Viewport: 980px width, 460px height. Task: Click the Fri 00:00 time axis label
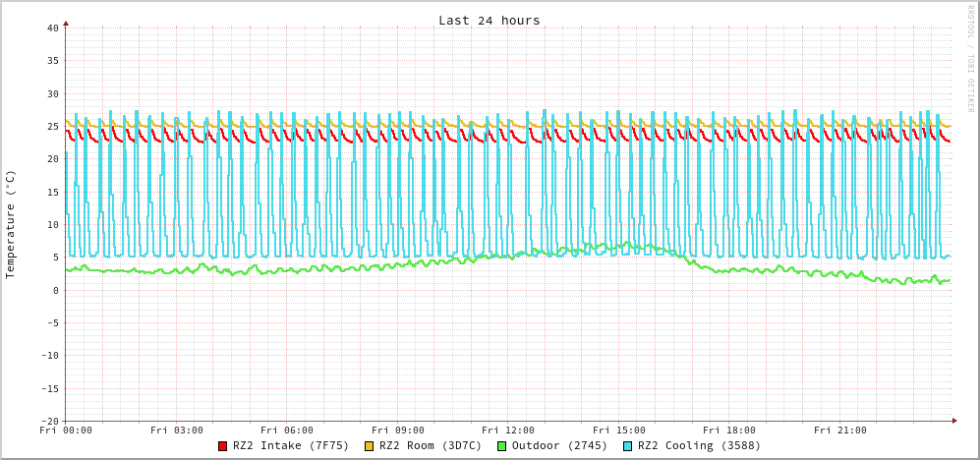coord(66,431)
